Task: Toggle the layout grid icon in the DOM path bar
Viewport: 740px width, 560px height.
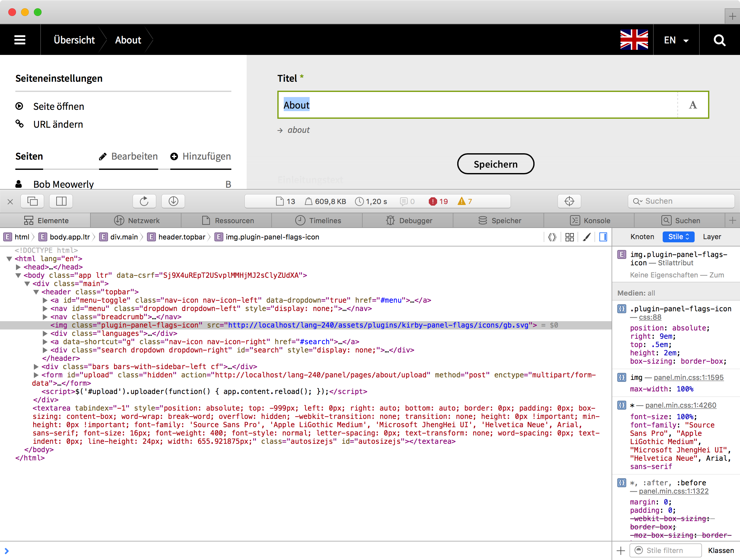Action: [x=569, y=237]
